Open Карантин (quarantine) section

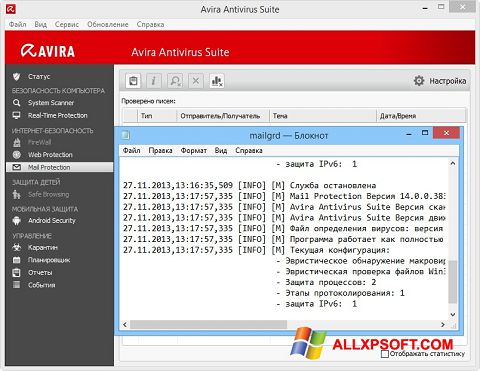pyautogui.click(x=43, y=247)
